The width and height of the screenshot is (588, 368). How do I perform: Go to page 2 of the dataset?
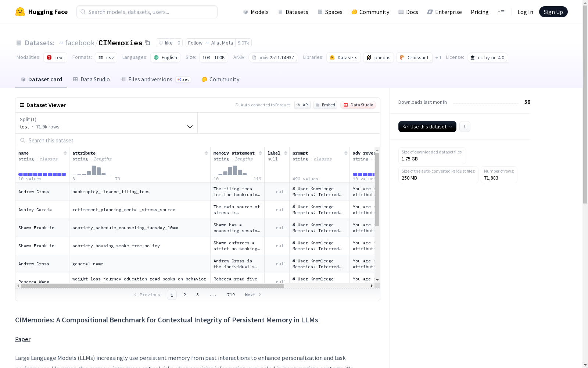click(184, 295)
